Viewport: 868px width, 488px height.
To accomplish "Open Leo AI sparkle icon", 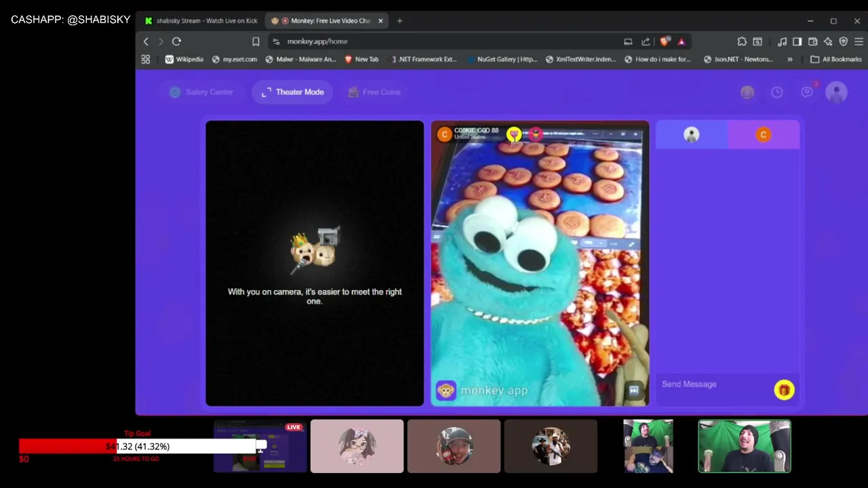I will pos(828,41).
